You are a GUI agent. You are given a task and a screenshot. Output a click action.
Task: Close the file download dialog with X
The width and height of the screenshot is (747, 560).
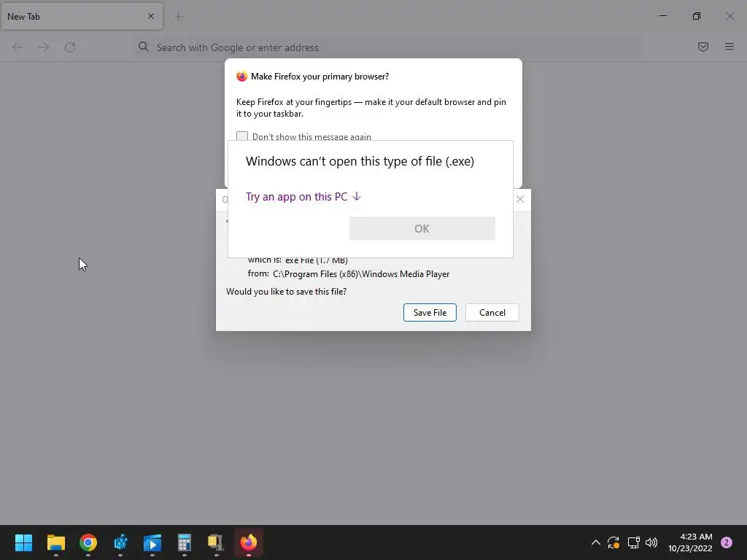pyautogui.click(x=520, y=200)
